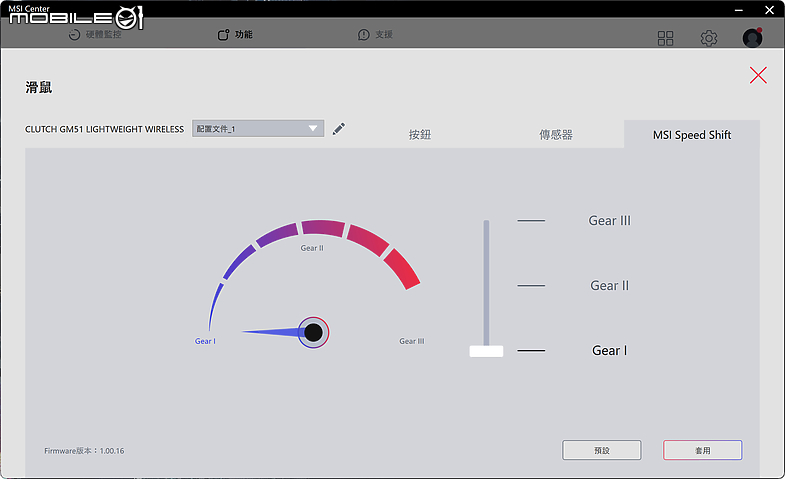This screenshot has width=785, height=479.
Task: Click the white gear slider handle
Action: coord(486,351)
